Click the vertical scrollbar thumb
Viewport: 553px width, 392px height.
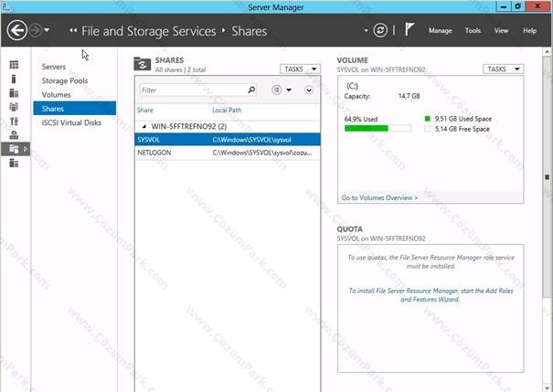(547, 177)
